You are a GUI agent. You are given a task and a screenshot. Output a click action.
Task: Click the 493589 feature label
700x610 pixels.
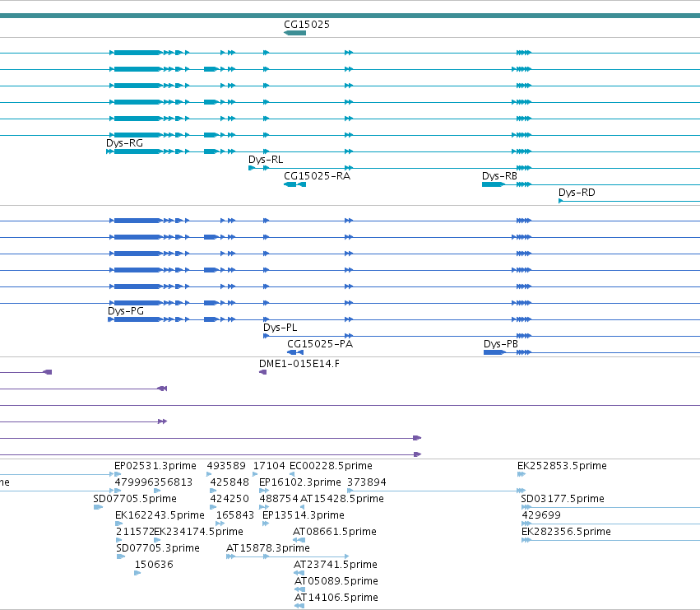tap(226, 466)
